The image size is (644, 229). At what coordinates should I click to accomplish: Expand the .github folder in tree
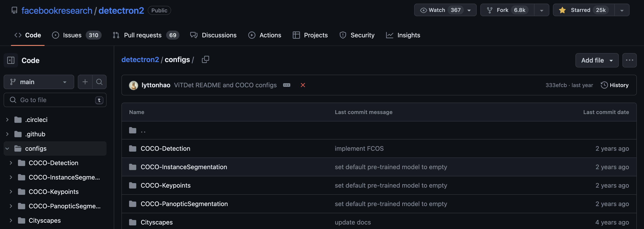7,134
